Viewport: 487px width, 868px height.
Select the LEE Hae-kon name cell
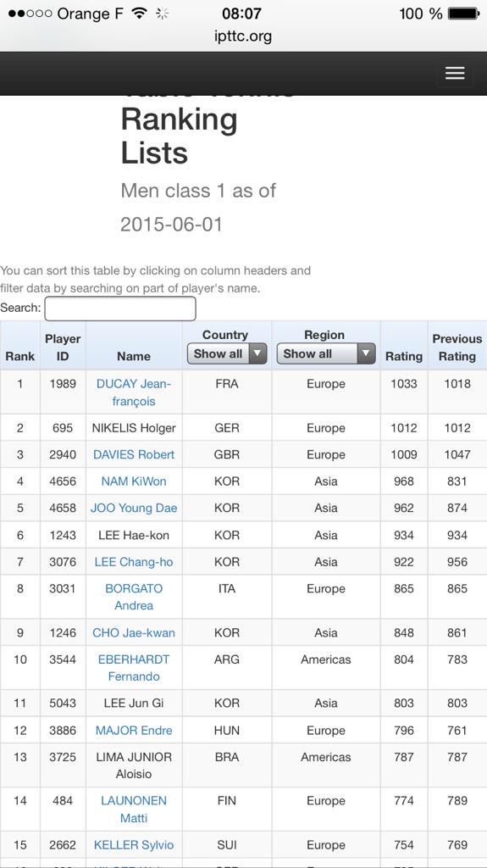134,536
